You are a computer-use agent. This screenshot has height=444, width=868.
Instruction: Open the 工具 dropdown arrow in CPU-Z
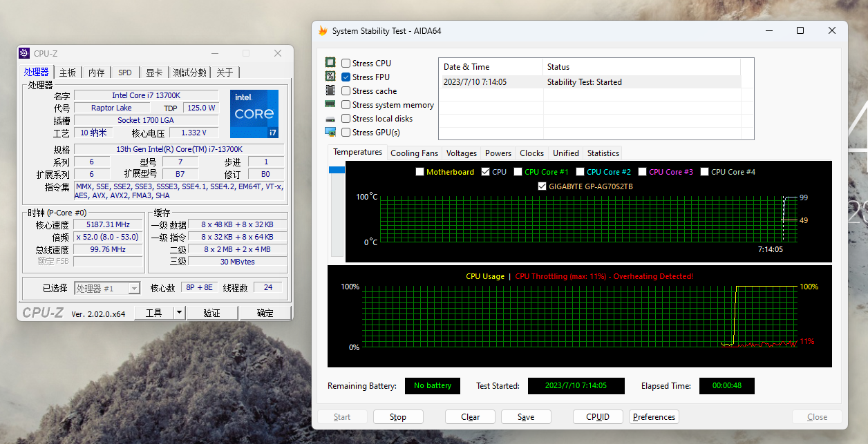179,313
